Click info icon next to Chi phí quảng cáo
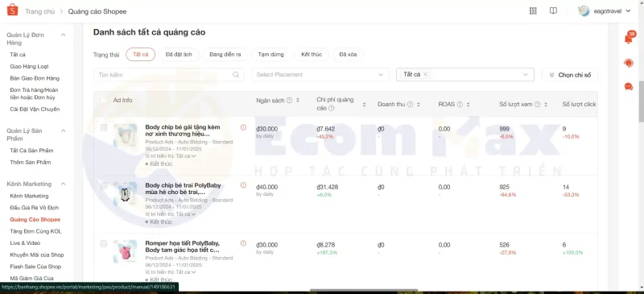Viewport: 644px width, 294px height. point(331,108)
